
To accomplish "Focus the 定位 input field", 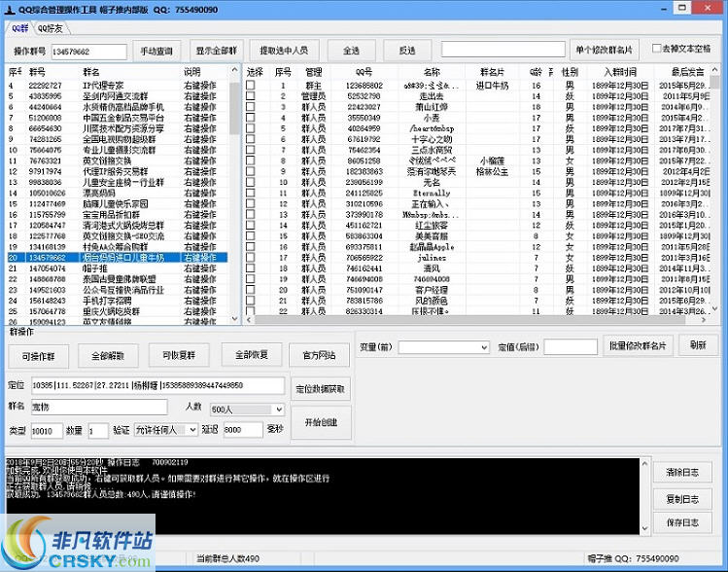I will coord(158,385).
